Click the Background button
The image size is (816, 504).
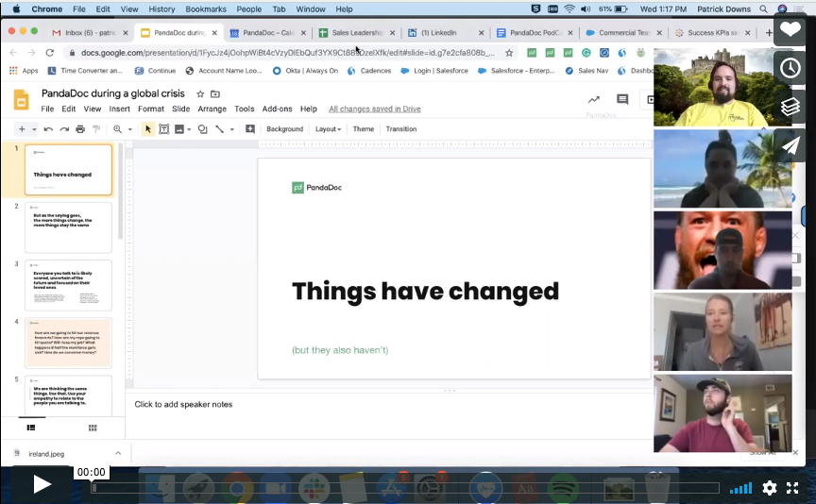tap(284, 129)
